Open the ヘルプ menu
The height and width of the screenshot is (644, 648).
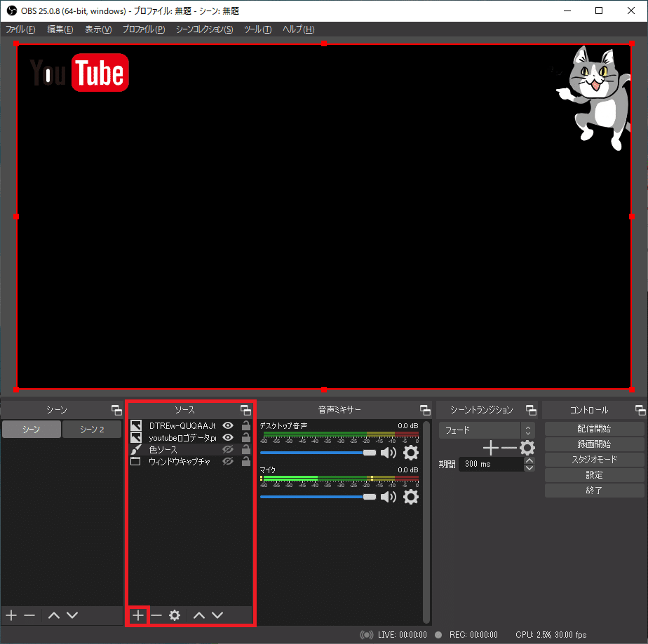[298, 29]
